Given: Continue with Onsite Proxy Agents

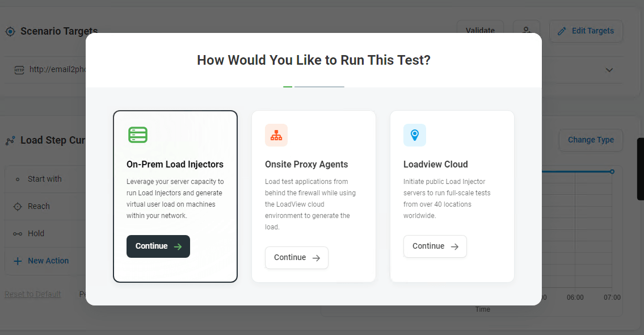Looking at the screenshot, I should [297, 258].
